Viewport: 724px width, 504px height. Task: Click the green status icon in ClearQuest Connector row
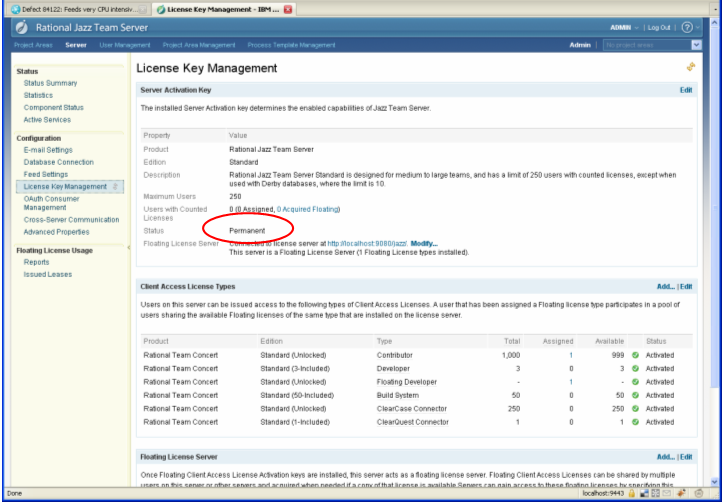pos(635,422)
